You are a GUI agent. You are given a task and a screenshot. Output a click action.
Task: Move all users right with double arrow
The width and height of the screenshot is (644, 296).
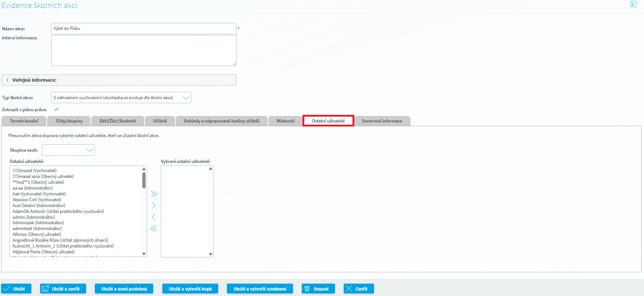(154, 194)
